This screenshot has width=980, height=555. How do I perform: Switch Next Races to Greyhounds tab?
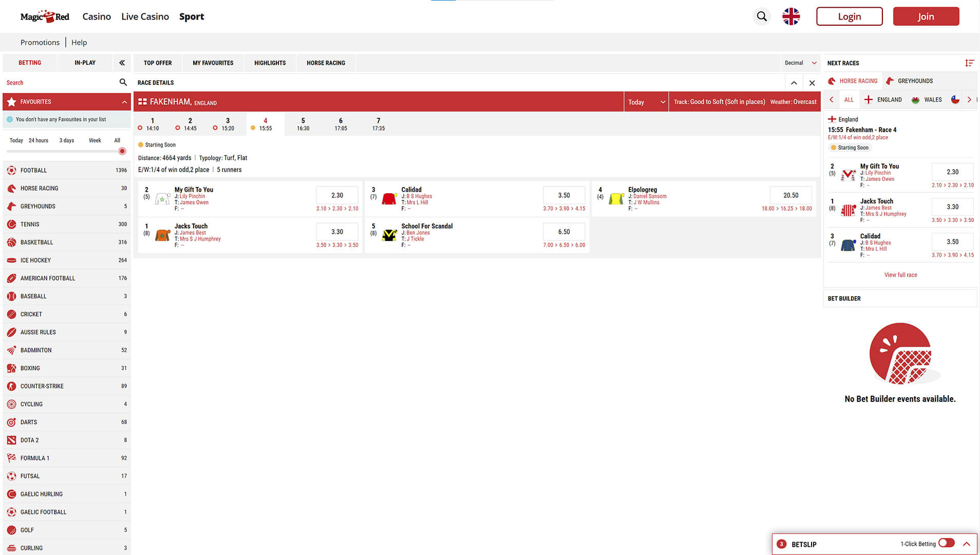910,81
